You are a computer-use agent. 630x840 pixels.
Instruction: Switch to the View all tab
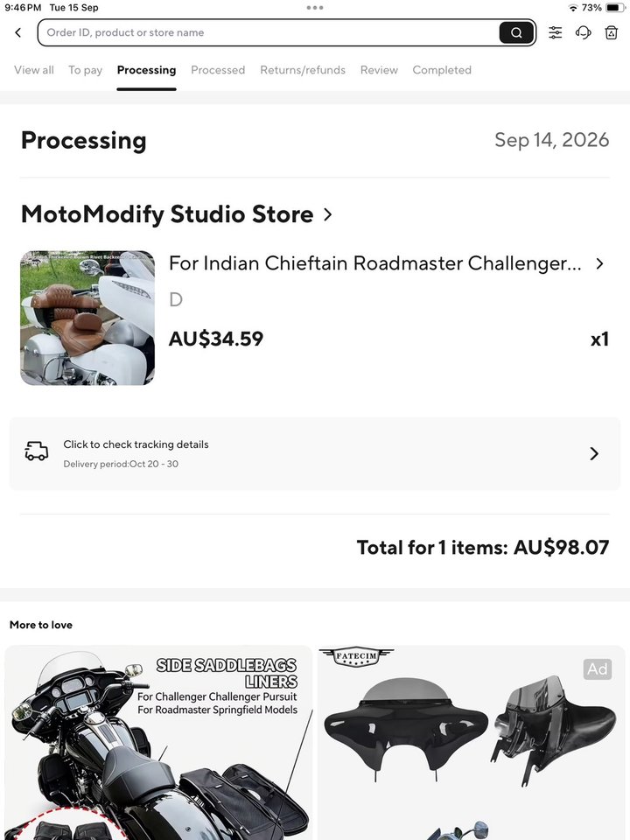pyautogui.click(x=34, y=70)
